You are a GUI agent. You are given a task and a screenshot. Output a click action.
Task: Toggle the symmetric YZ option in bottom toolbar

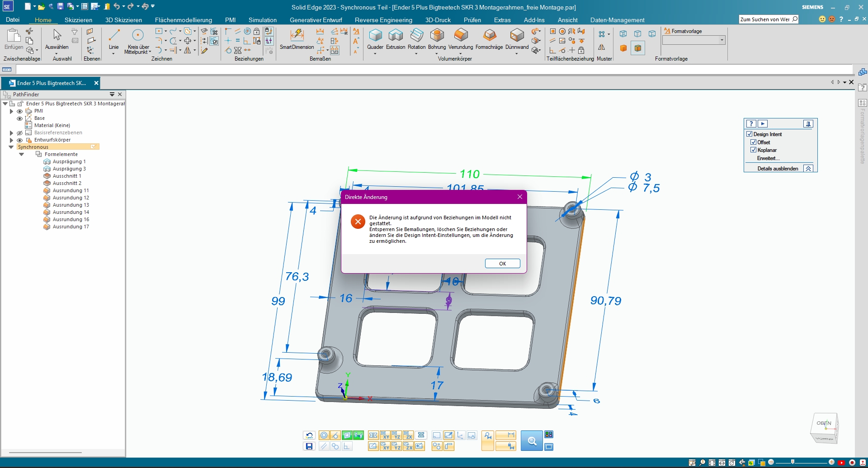pyautogui.click(x=396, y=435)
